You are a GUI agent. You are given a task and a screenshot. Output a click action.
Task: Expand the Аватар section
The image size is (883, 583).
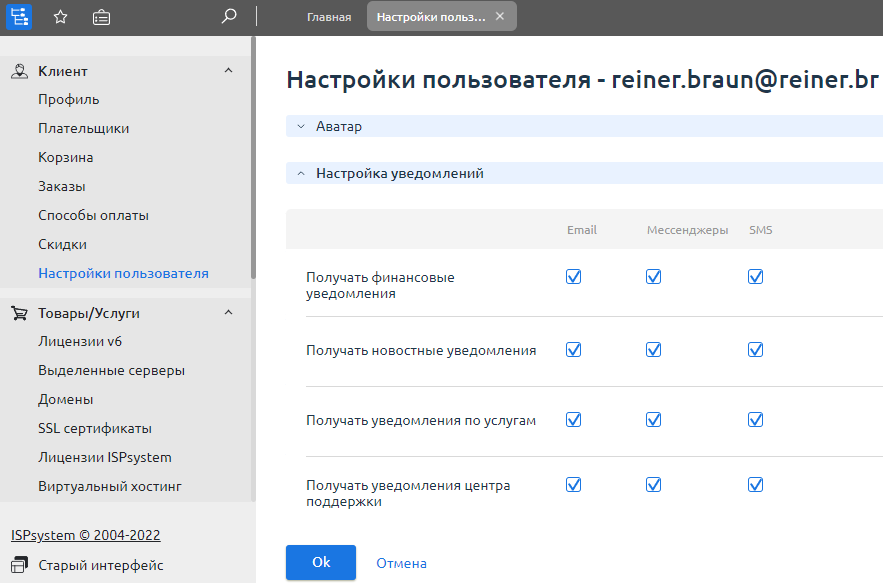[301, 127]
